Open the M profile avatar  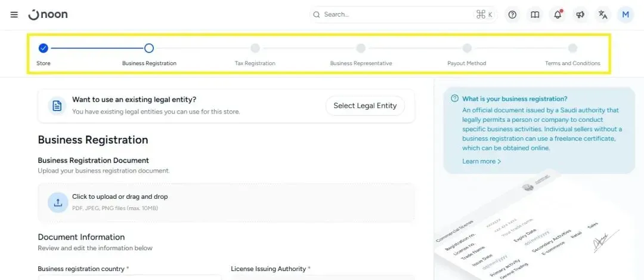click(x=626, y=15)
